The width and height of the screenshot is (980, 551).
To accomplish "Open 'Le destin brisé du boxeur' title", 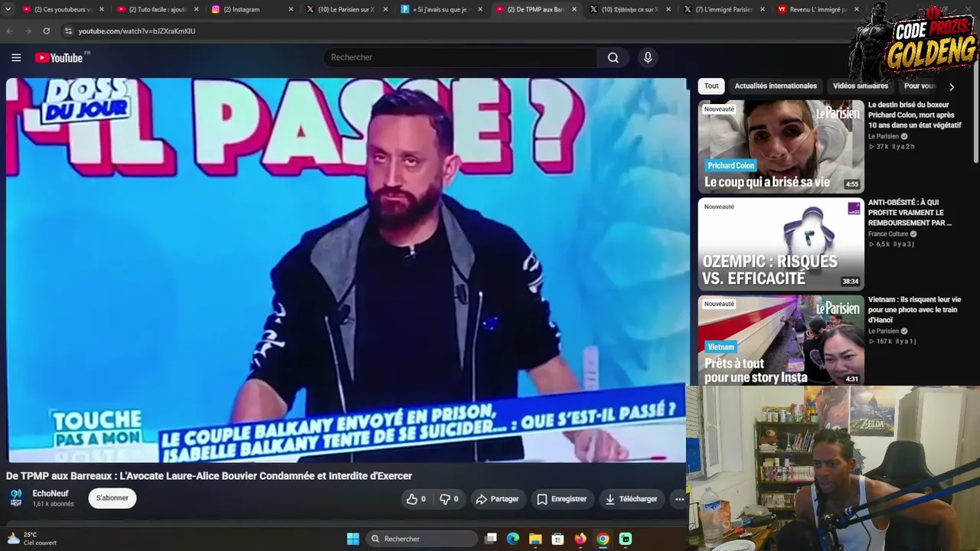I will (x=914, y=115).
